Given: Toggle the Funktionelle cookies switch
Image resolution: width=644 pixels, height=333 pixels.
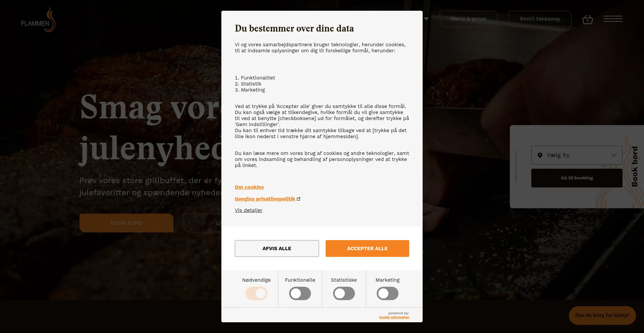Looking at the screenshot, I should point(300,293).
